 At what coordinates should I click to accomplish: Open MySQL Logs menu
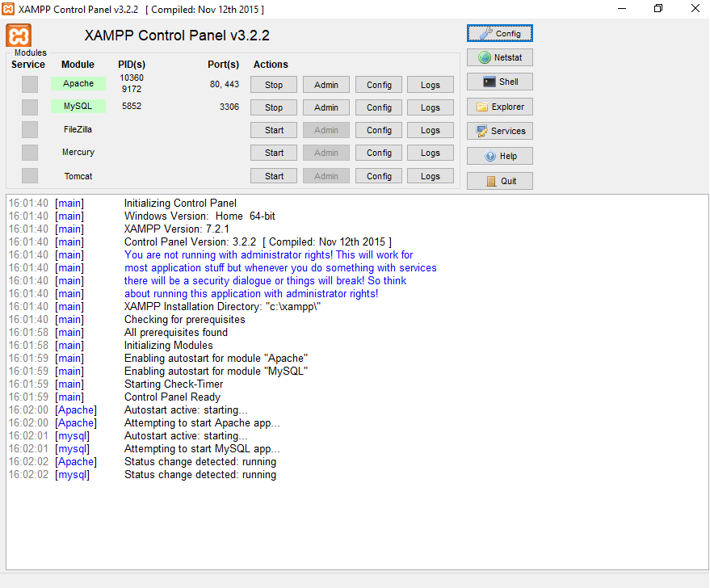pos(431,107)
